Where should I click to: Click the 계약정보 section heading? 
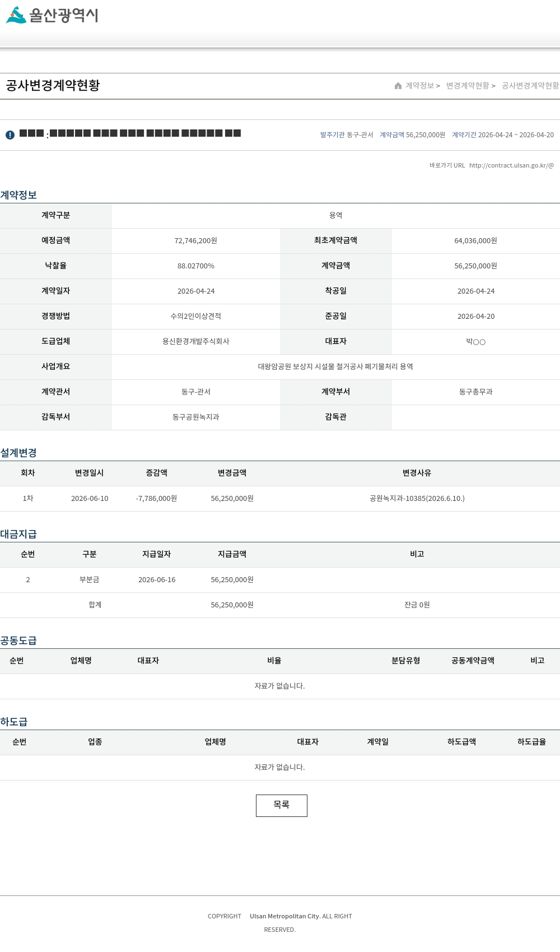click(x=18, y=195)
